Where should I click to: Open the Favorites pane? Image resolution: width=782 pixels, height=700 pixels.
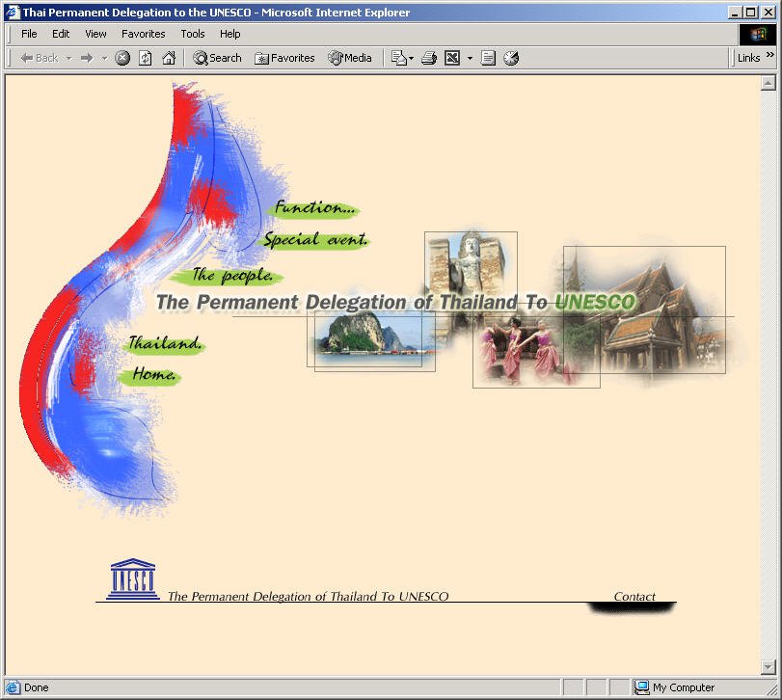(x=284, y=58)
